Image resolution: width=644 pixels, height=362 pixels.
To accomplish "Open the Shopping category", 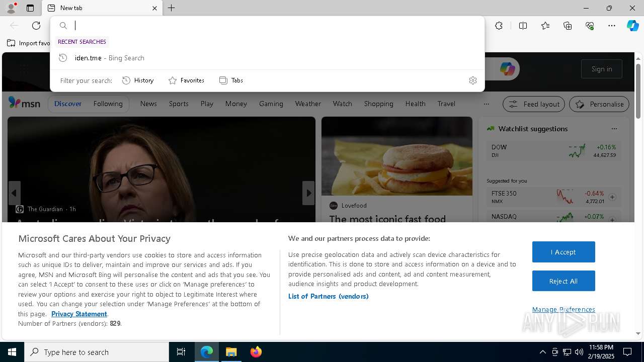I will (x=378, y=104).
